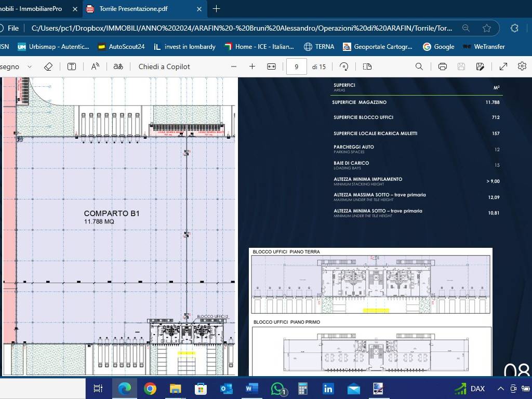Open TERNA bookmark

pos(319,47)
